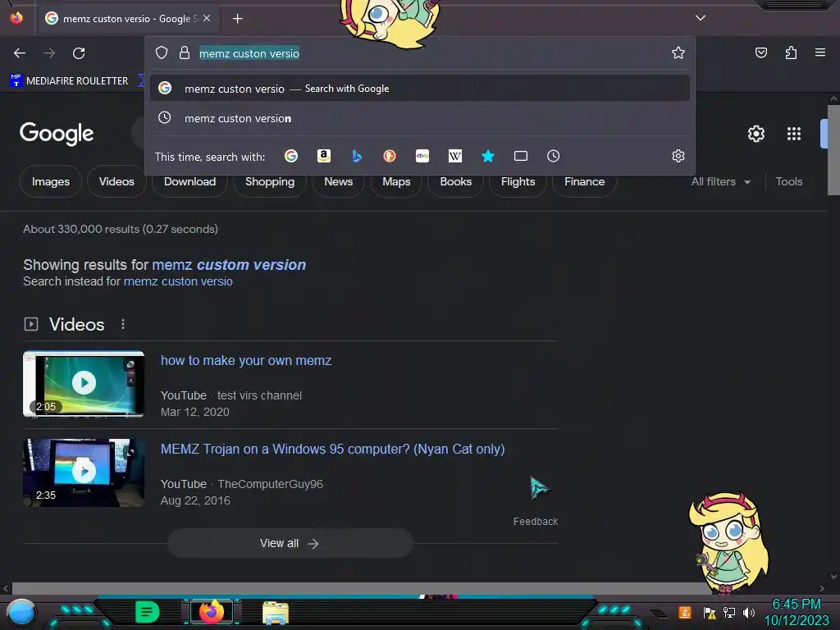Open green notes app in taskbar
Image resolution: width=840 pixels, height=630 pixels.
[148, 612]
